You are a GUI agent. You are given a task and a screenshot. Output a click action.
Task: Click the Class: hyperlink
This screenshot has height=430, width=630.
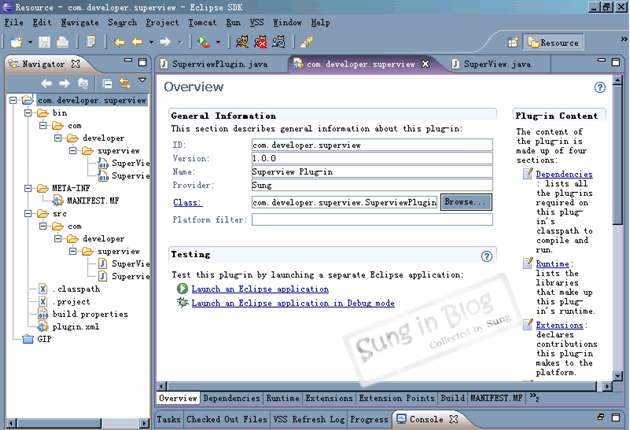(x=188, y=203)
